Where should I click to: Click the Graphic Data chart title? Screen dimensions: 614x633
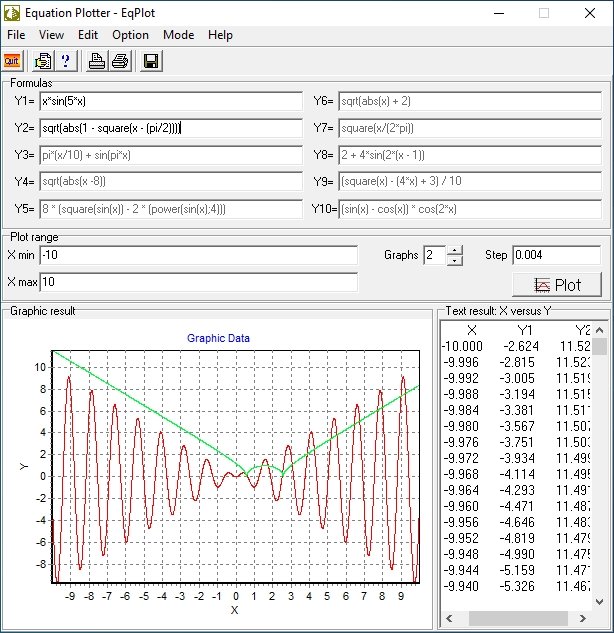[218, 338]
